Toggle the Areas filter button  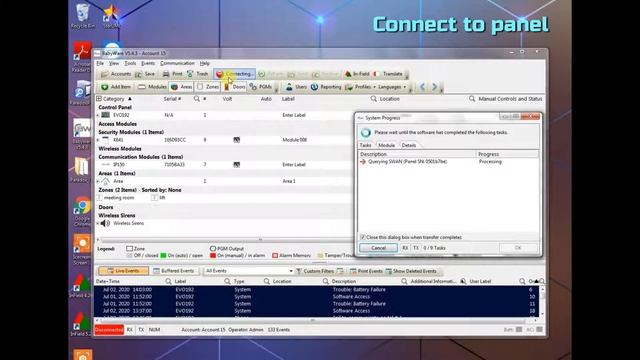[182, 87]
